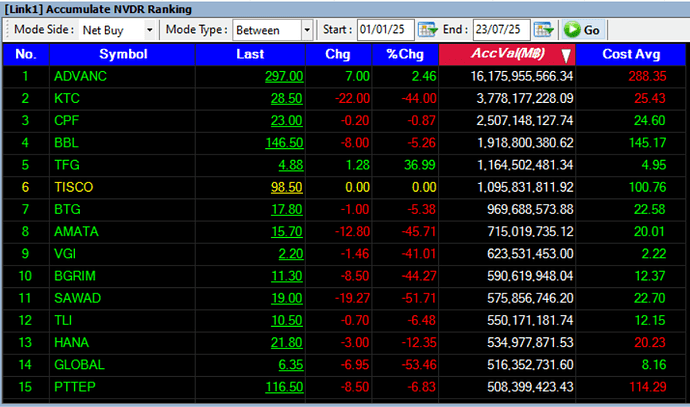Click Cost Avg value 100.76
The image size is (690, 407).
point(647,187)
